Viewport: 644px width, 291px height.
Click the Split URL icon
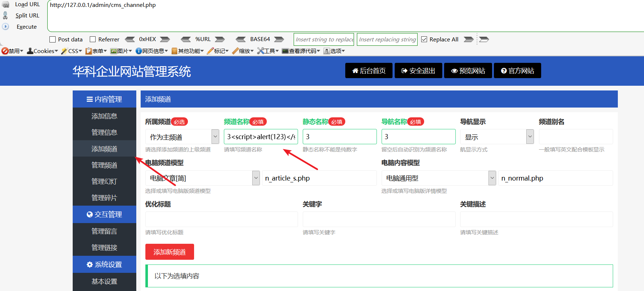(x=5, y=15)
